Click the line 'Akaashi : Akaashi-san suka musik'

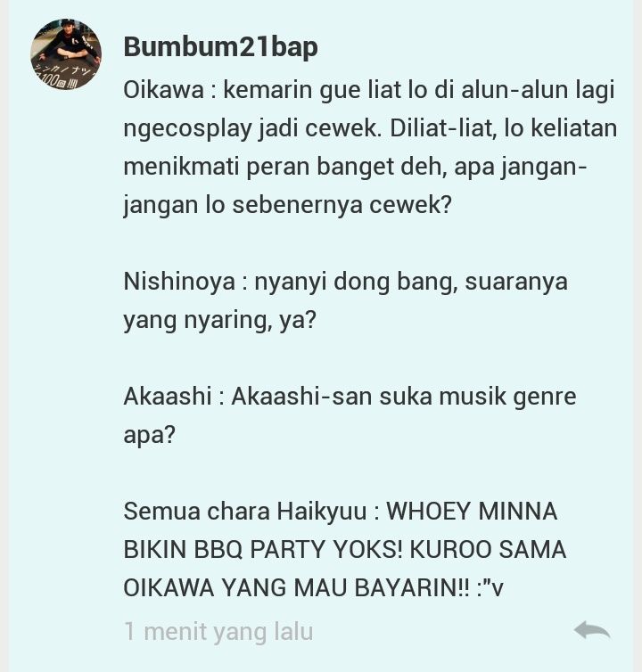tap(350, 397)
